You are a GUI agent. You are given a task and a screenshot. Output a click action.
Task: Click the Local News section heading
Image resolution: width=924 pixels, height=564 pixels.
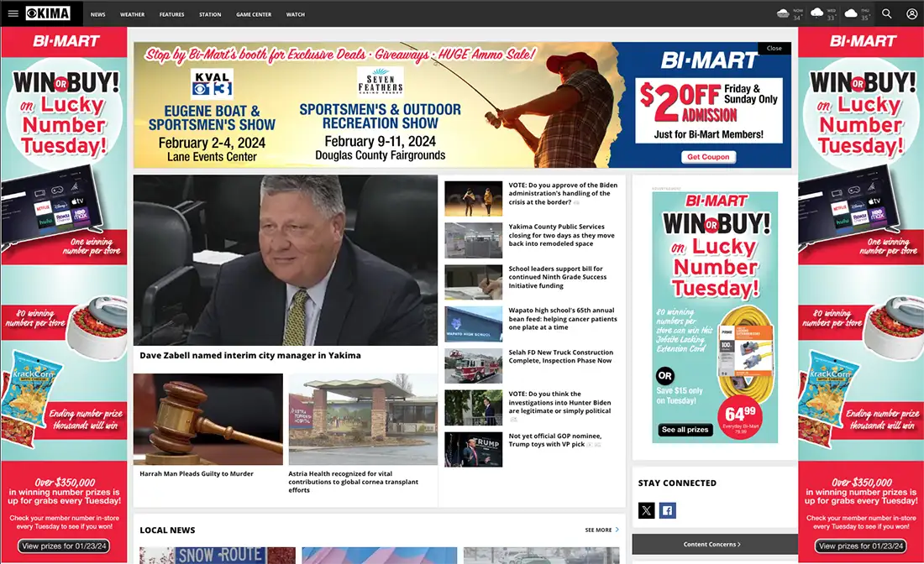pos(167,530)
